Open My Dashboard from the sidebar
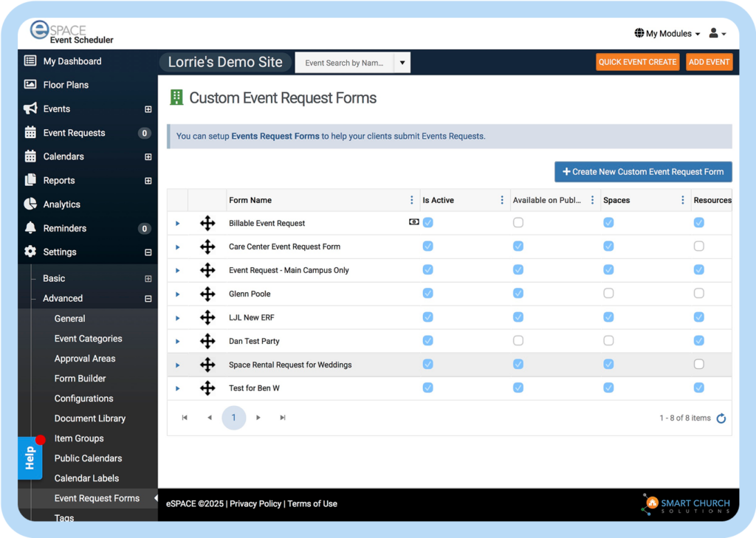The image size is (756, 538). pos(72,61)
